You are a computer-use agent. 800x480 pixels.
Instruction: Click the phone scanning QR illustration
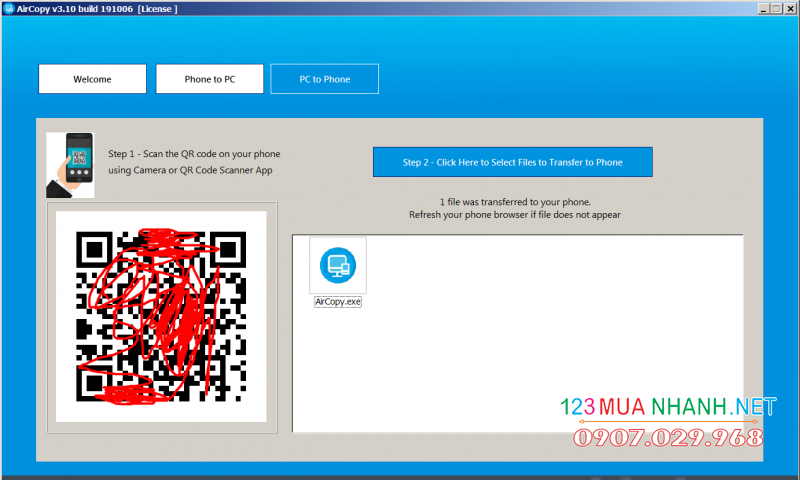(70, 165)
